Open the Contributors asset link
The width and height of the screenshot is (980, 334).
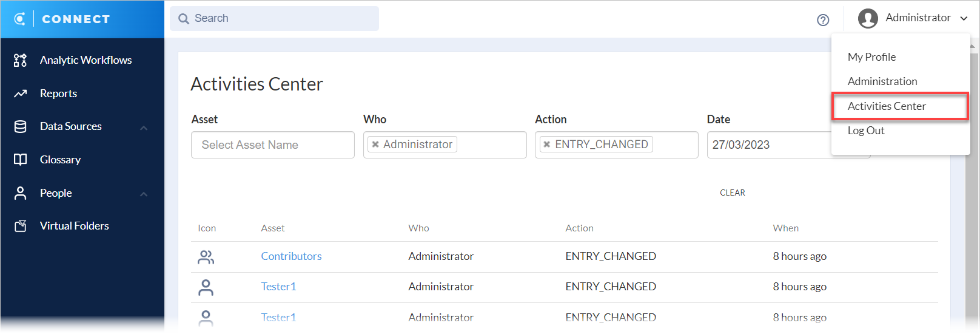pyautogui.click(x=291, y=256)
